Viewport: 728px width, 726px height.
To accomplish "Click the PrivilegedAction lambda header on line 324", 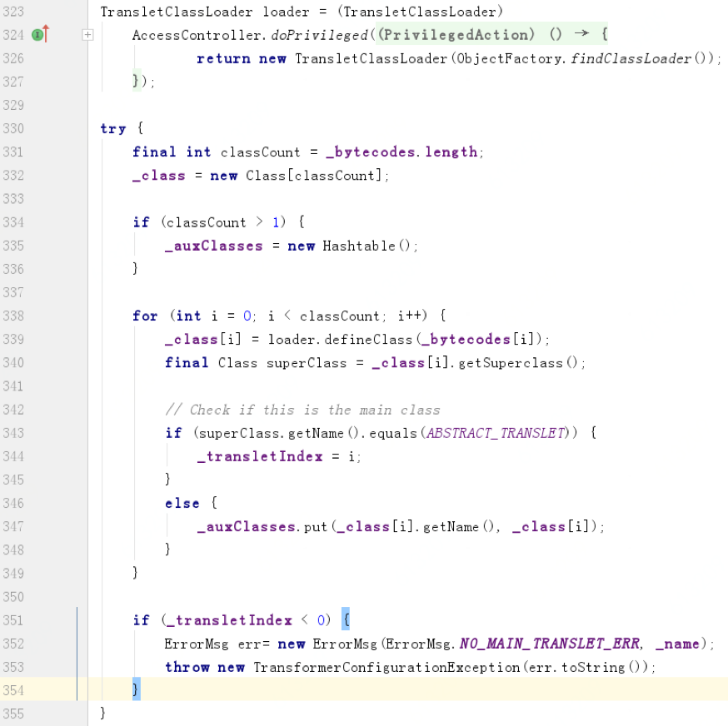I will coord(460,35).
